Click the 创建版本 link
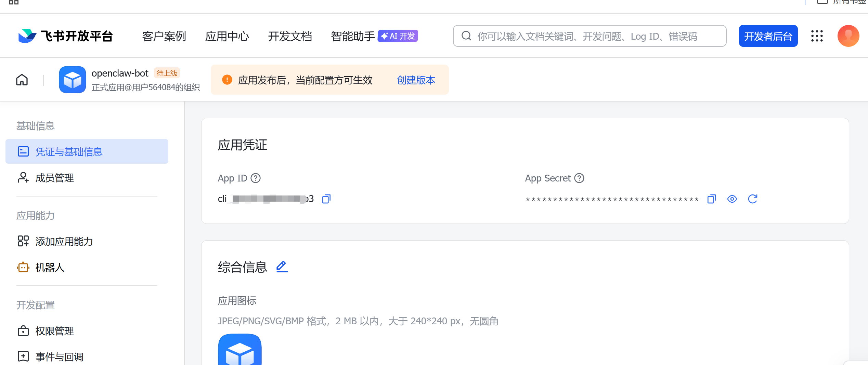This screenshot has height=365, width=868. click(416, 80)
